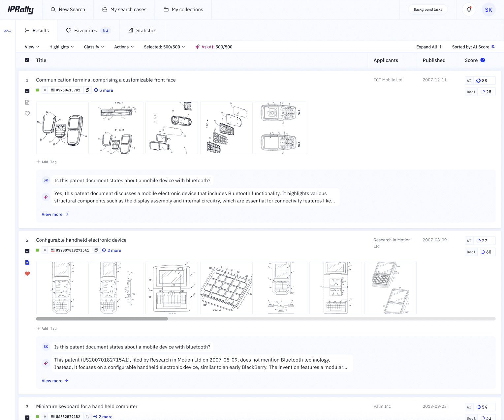Click the blue document icon for result 2

point(27,262)
